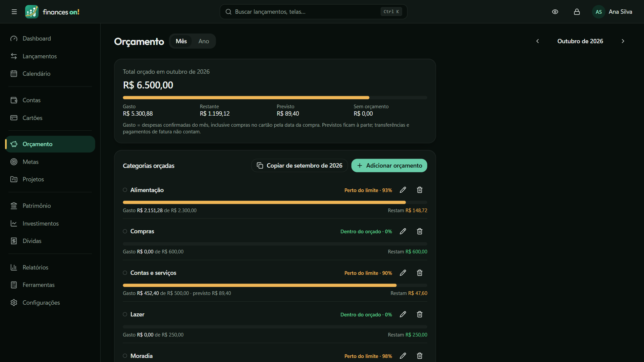This screenshot has height=362, width=644.
Task: Click the total budget progress bar
Action: pos(275,98)
